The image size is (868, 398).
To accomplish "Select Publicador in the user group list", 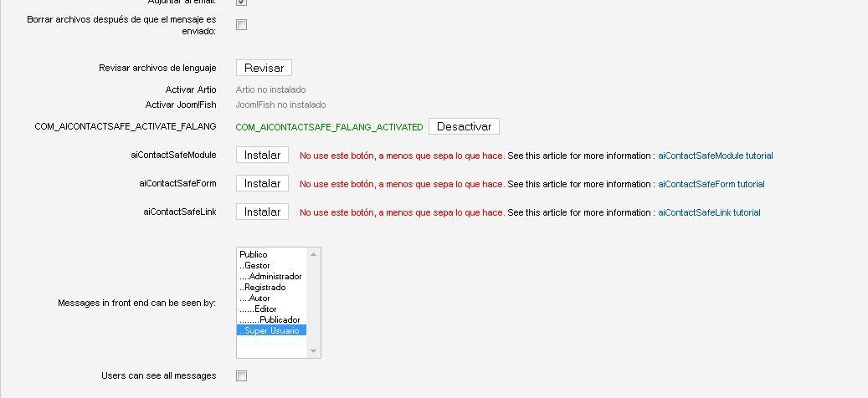I will [271, 319].
